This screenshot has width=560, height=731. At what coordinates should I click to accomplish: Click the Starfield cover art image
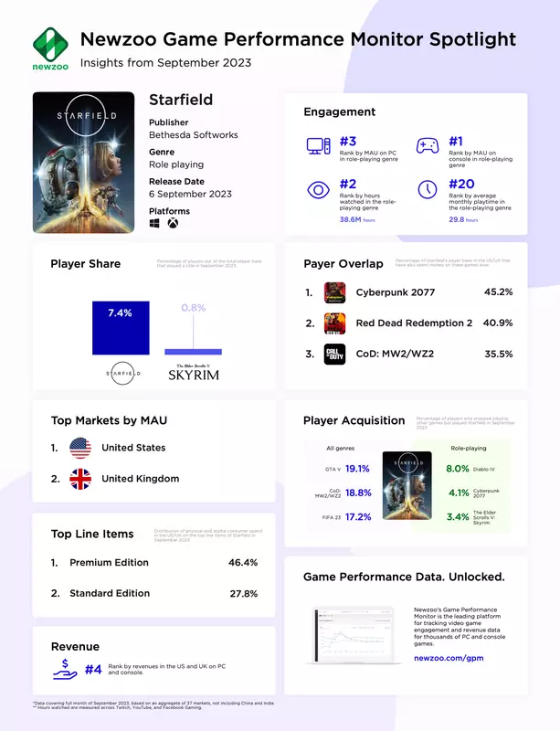(x=84, y=161)
